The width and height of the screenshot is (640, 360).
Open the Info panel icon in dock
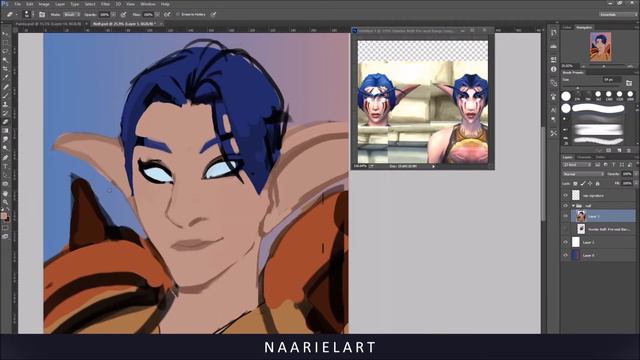coord(553,69)
